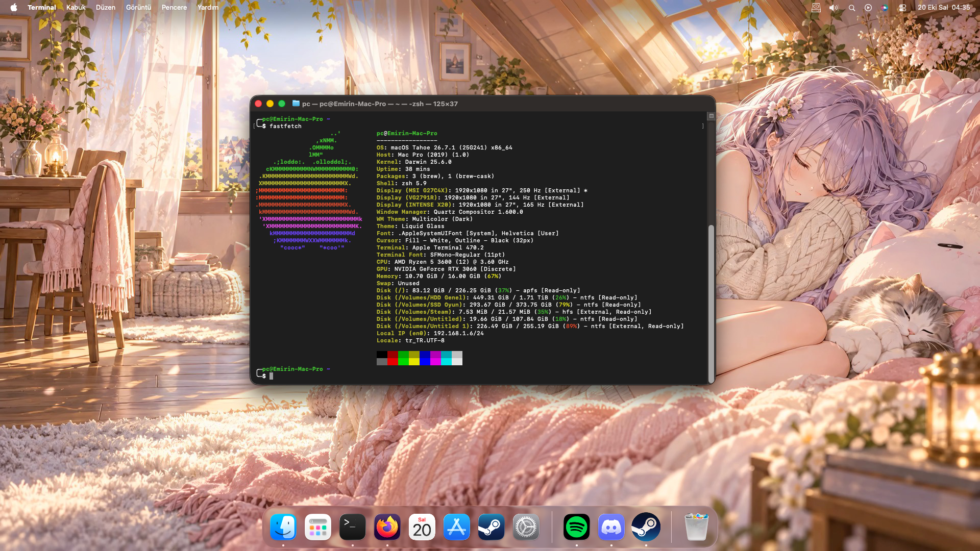Image resolution: width=980 pixels, height=551 pixels.
Task: Click the Locale value tr_TR.UTF-8
Action: pyautogui.click(x=425, y=340)
